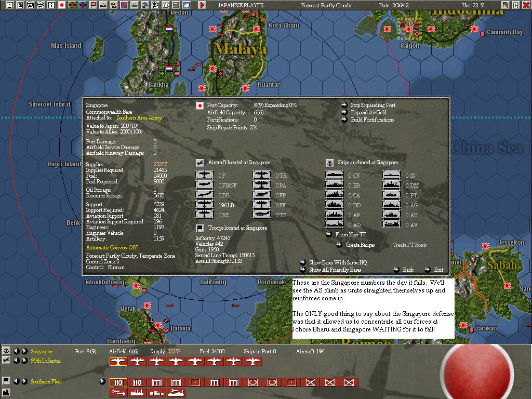Click the anchor icon in the bottom-left panel
The image size is (532, 399).
6,351
